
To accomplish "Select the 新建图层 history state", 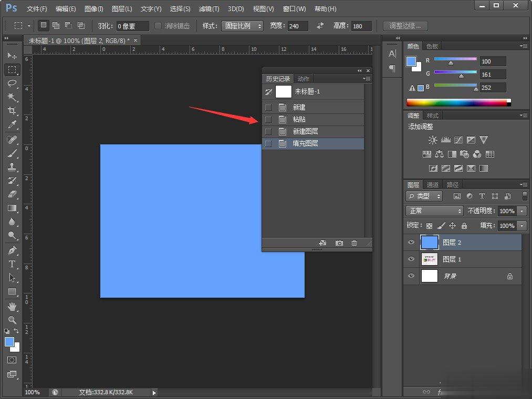I will pyautogui.click(x=313, y=132).
